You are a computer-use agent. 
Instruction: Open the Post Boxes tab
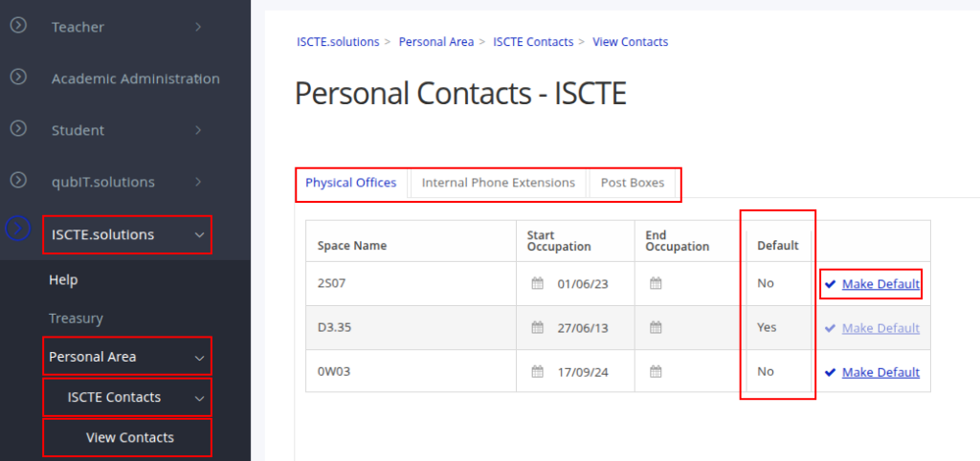pyautogui.click(x=632, y=183)
